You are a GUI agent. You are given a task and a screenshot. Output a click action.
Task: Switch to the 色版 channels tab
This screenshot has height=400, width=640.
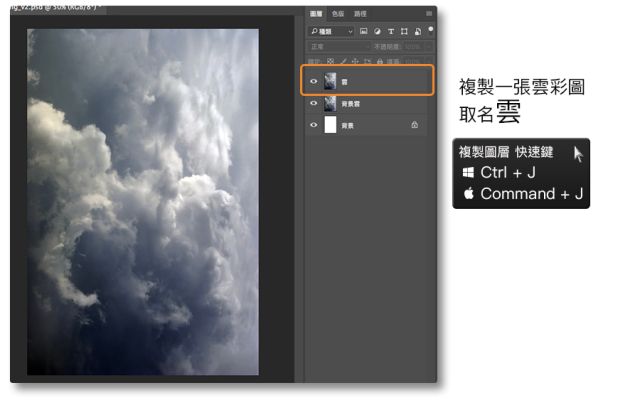tap(337, 13)
